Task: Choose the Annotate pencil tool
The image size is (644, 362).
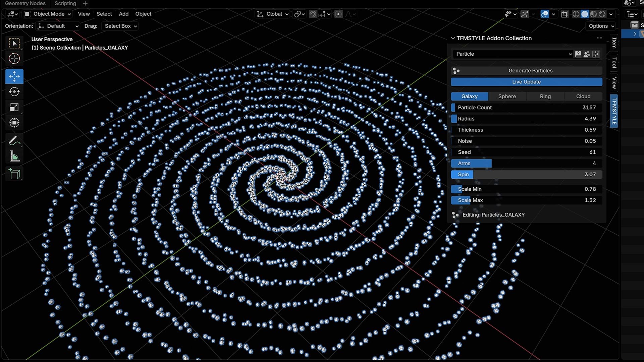Action: pyautogui.click(x=14, y=141)
